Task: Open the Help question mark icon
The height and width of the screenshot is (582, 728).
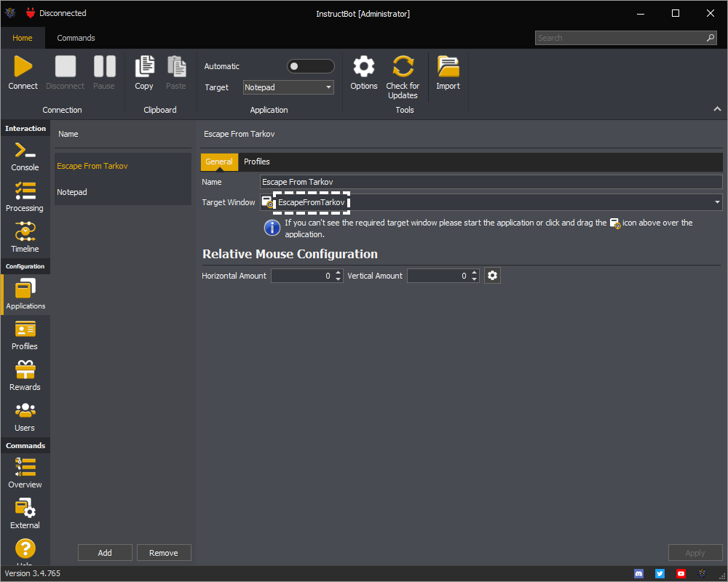Action: click(x=25, y=549)
